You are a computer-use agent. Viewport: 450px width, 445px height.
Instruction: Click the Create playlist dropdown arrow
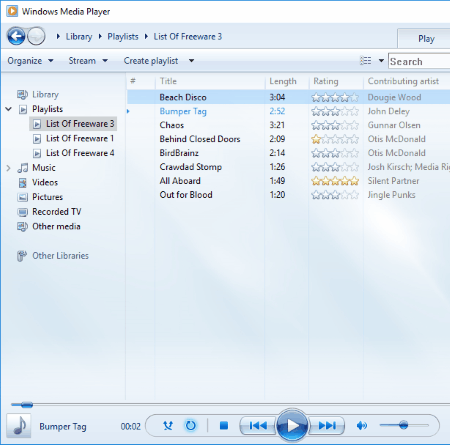(x=191, y=61)
